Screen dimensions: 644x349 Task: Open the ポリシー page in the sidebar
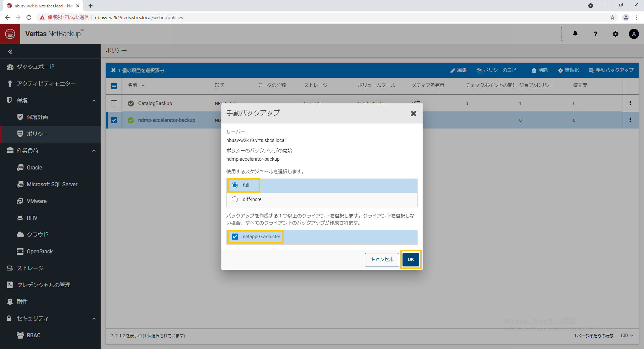pos(50,134)
